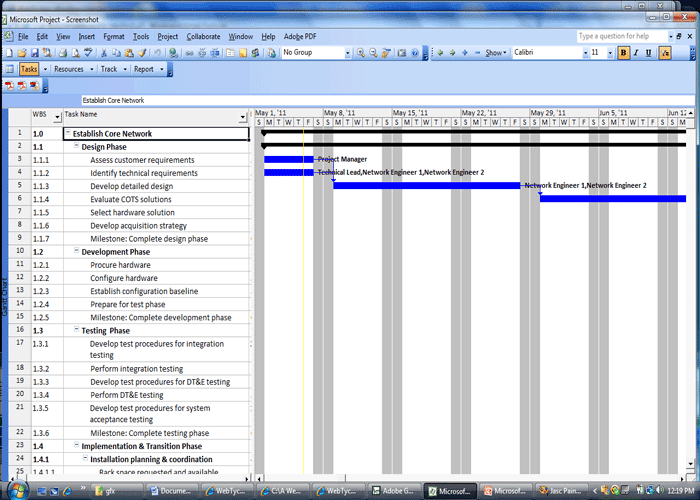Collapse Installation planning & coordination

[85, 458]
